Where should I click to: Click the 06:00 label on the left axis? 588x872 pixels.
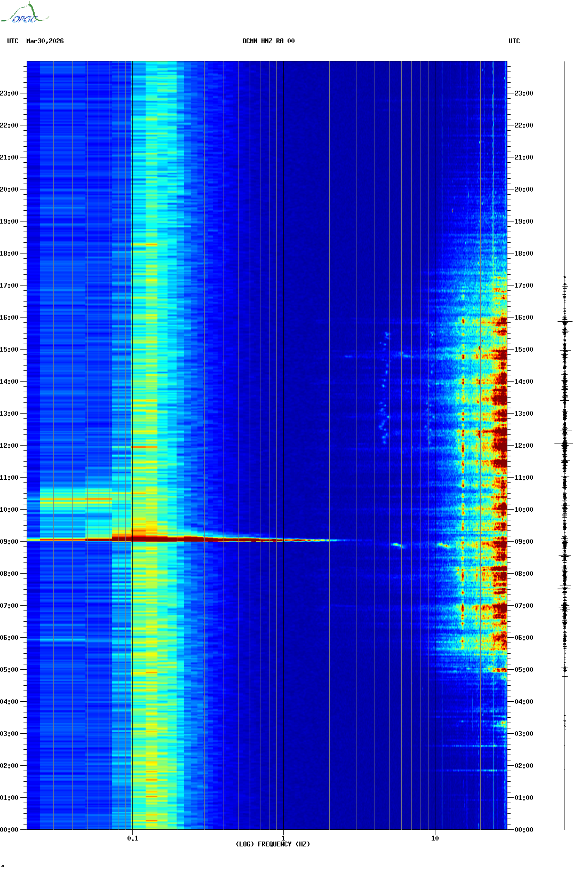9,638
